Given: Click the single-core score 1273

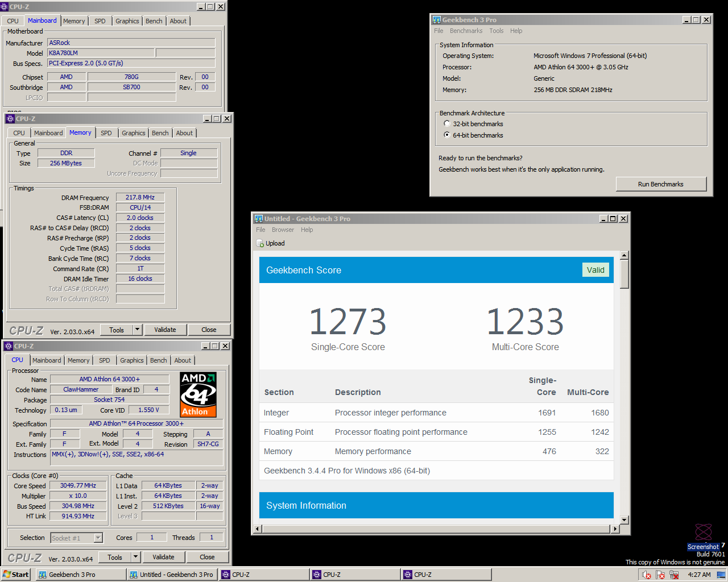Looking at the screenshot, I should [x=348, y=321].
